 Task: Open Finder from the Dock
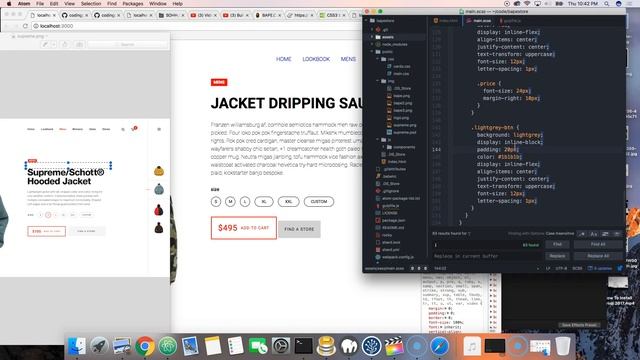pos(77,346)
